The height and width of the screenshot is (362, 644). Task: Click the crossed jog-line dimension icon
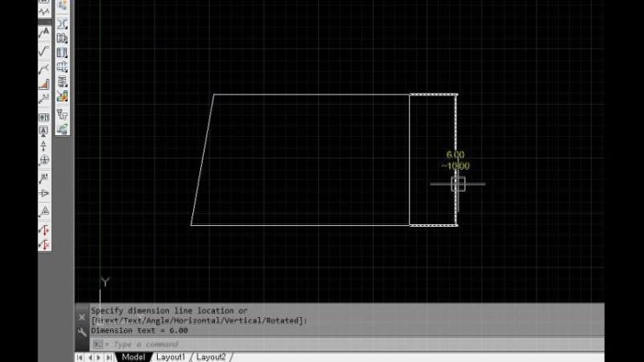pyautogui.click(x=44, y=68)
